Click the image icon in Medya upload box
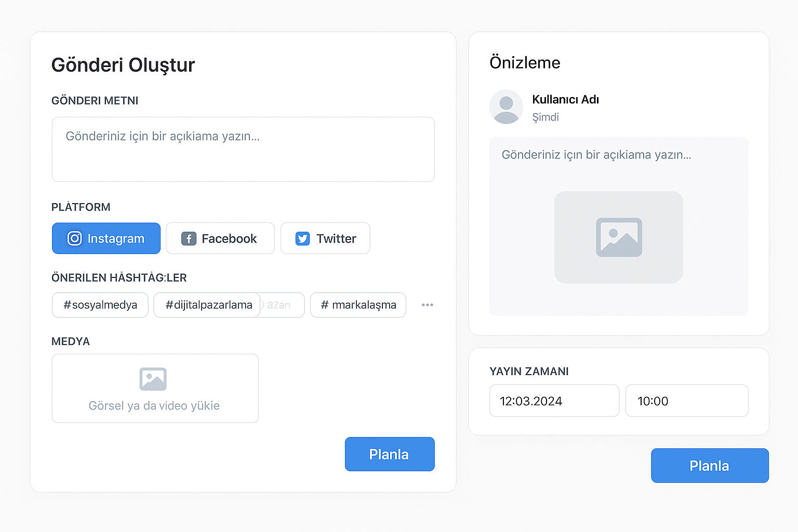This screenshot has height=532, width=798. click(153, 379)
